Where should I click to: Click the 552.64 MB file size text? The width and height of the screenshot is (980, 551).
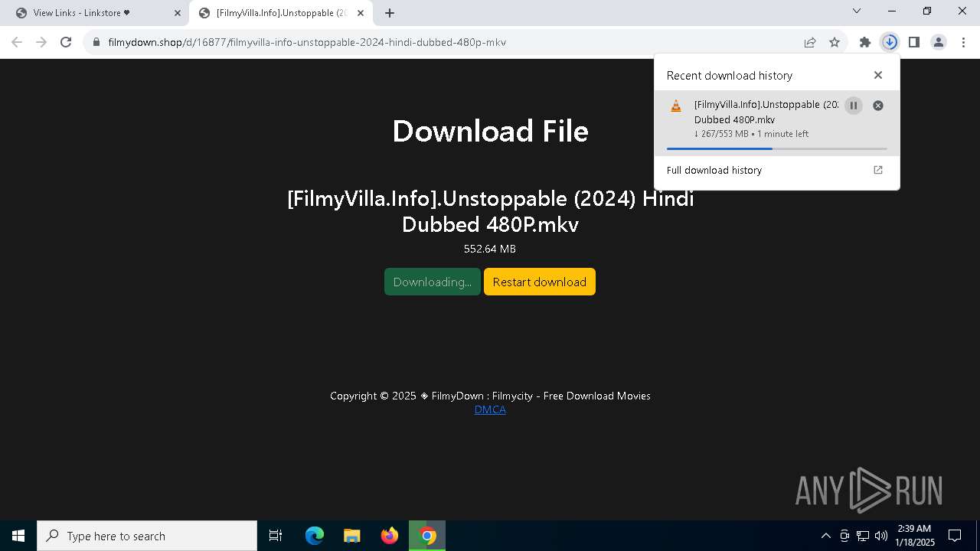[x=490, y=249]
